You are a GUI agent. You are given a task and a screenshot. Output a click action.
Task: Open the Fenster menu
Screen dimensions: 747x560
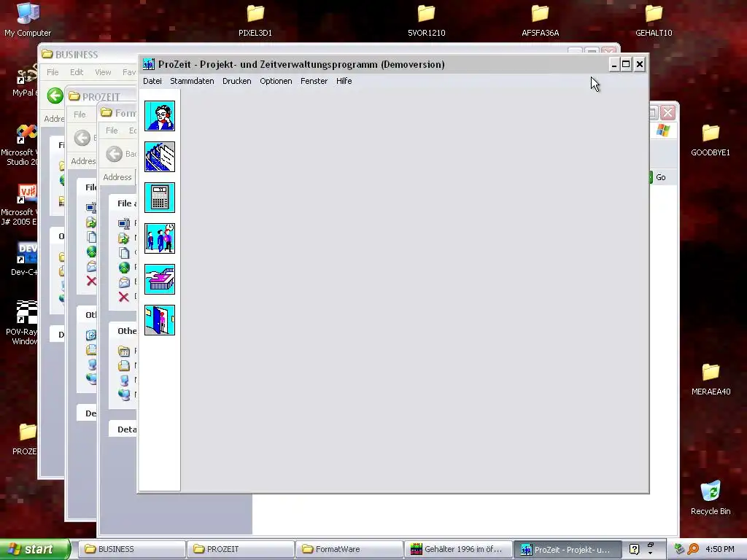(314, 81)
